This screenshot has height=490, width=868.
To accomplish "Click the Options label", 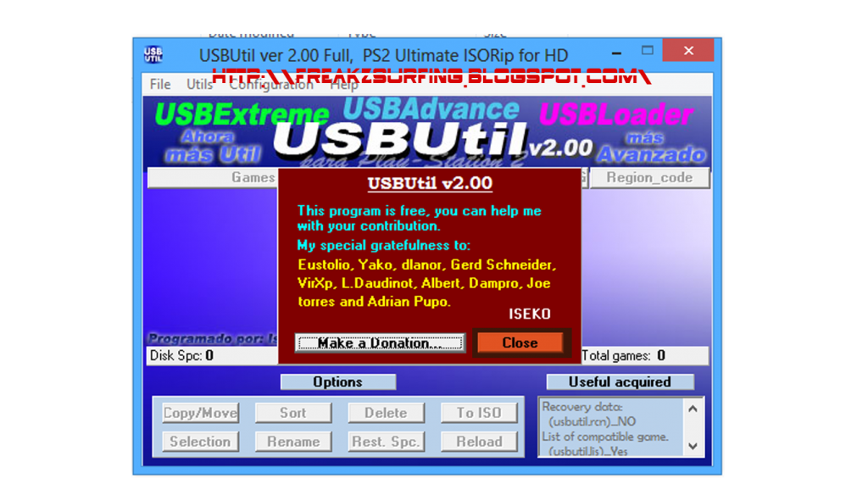I will (337, 382).
